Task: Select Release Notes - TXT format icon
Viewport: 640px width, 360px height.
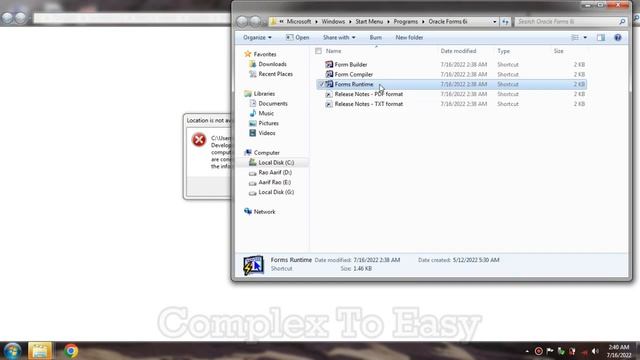Action: coord(329,104)
